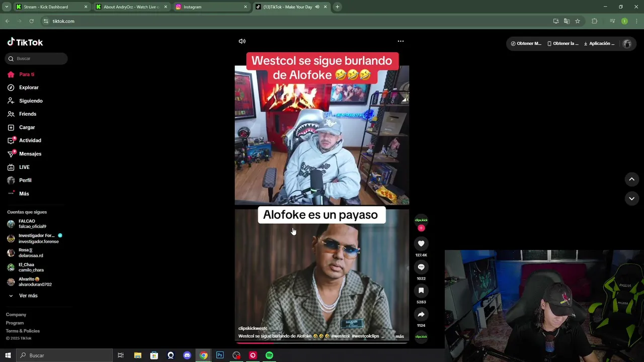The width and height of the screenshot is (644, 362).
Task: Click the Buscar search field in TikTok
Action: pyautogui.click(x=36, y=58)
